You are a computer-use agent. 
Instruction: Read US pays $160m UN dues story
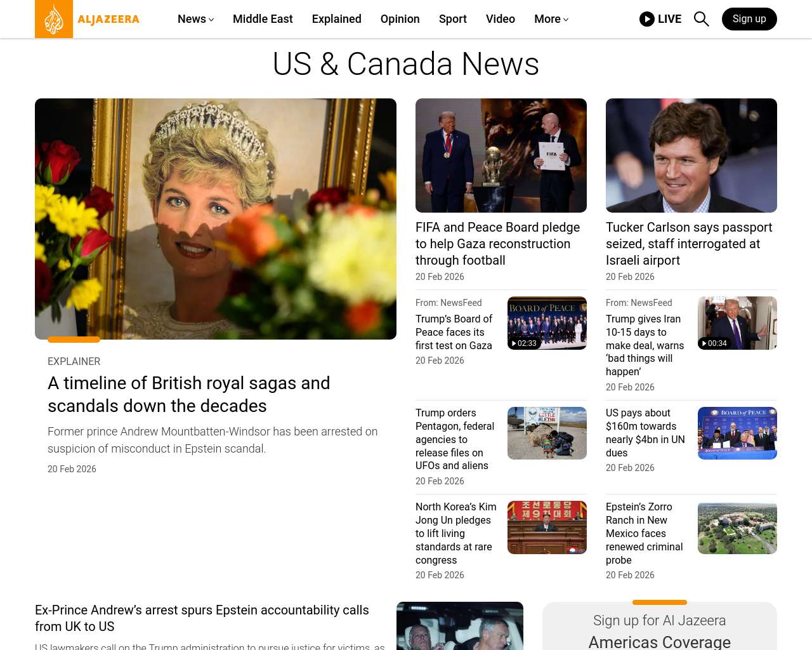645,432
